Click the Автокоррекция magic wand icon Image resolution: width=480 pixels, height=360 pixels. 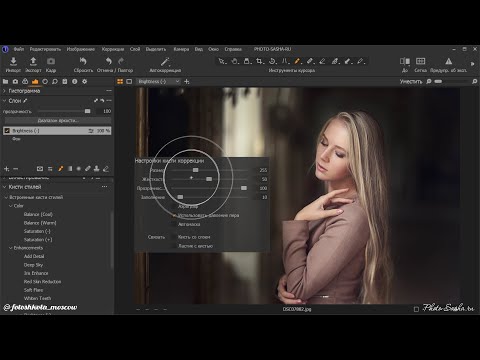tap(165, 61)
